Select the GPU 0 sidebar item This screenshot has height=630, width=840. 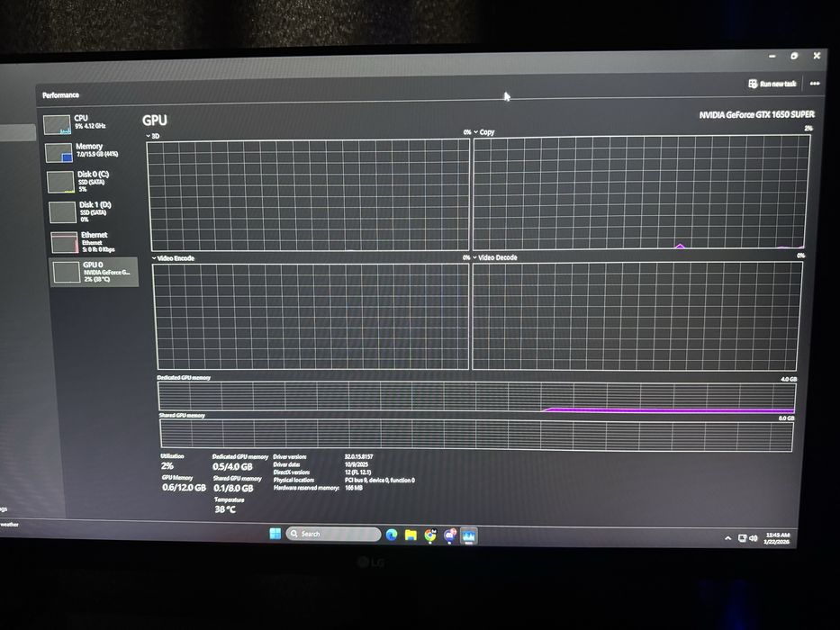(x=95, y=272)
